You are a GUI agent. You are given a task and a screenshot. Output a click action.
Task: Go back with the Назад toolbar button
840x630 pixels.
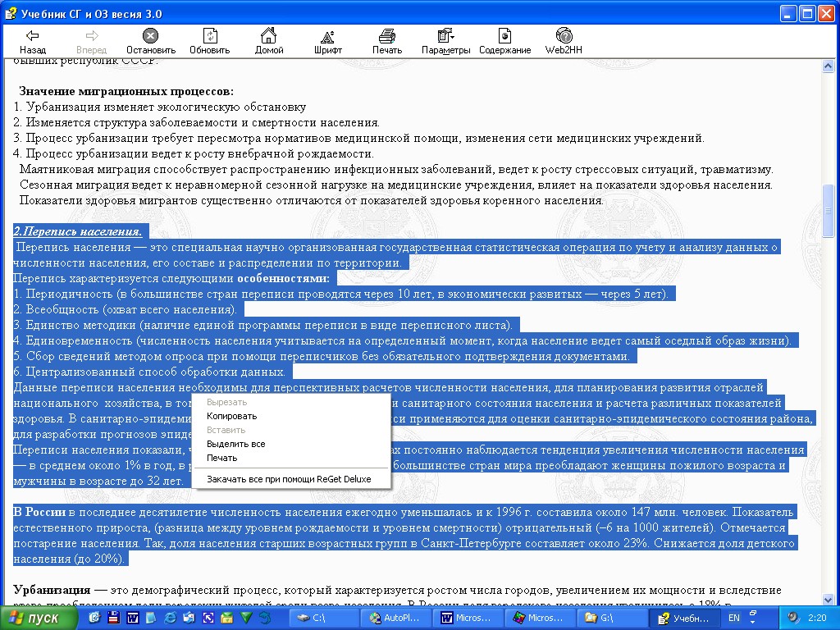33,42
